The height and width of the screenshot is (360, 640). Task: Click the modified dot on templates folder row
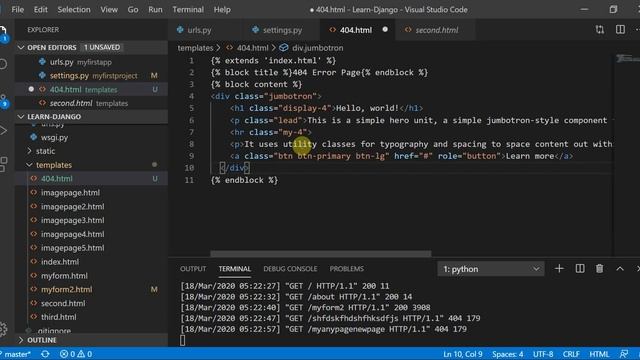[154, 164]
